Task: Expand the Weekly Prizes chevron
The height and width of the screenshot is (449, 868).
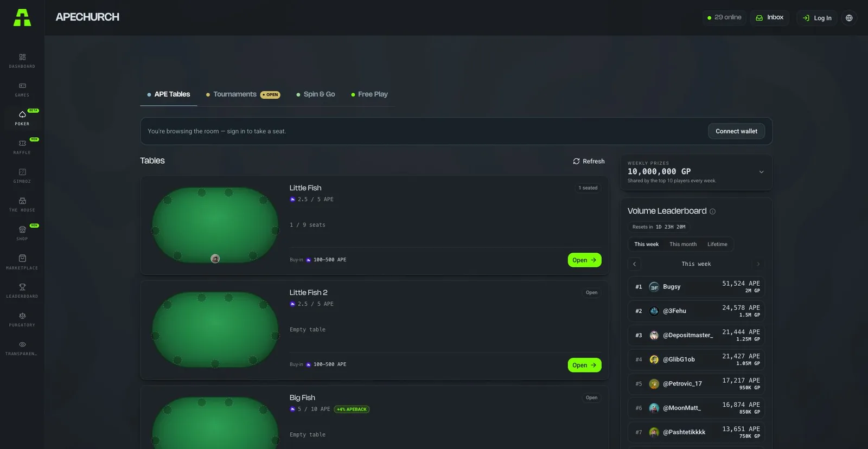Action: pos(761,172)
